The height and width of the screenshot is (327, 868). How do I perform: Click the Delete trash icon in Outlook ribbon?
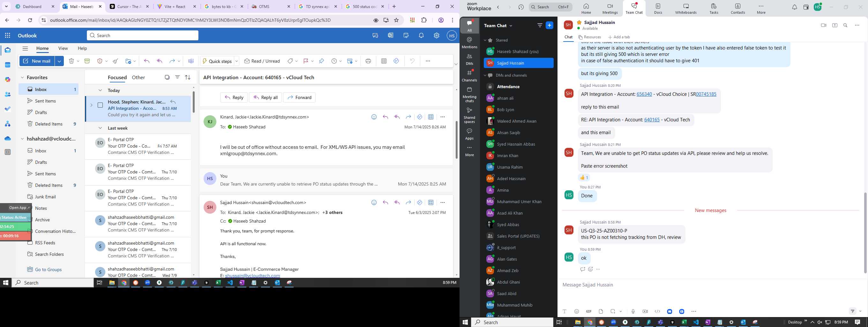pos(71,61)
